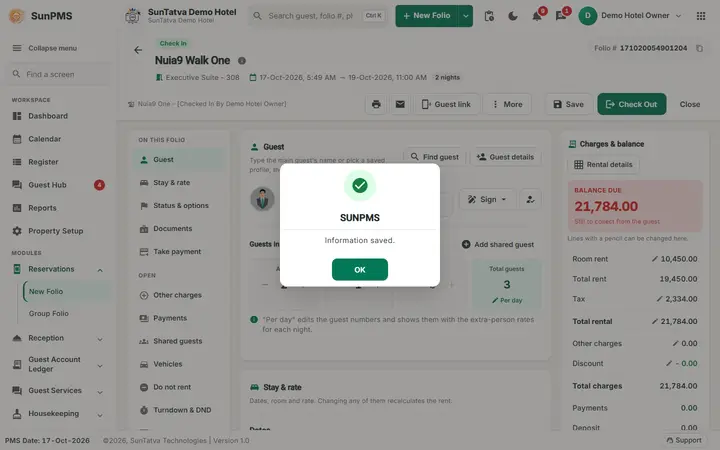Click Per day edit under Total guests

tap(507, 300)
